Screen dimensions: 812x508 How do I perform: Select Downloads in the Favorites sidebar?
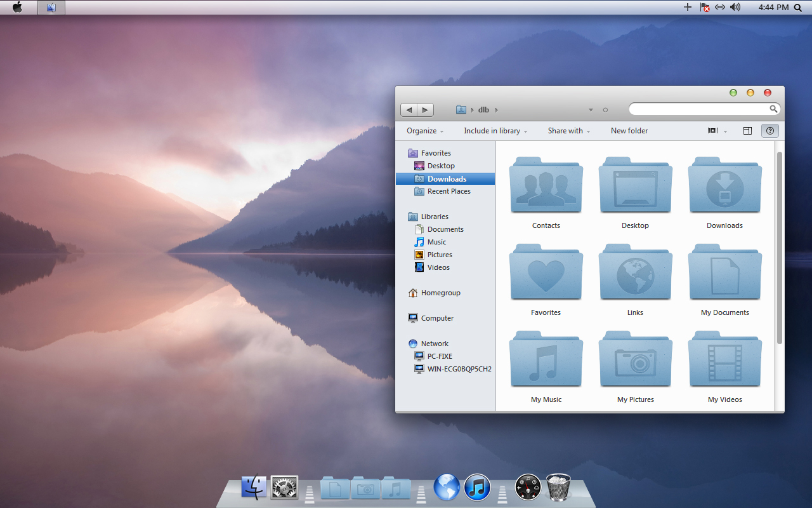click(447, 178)
